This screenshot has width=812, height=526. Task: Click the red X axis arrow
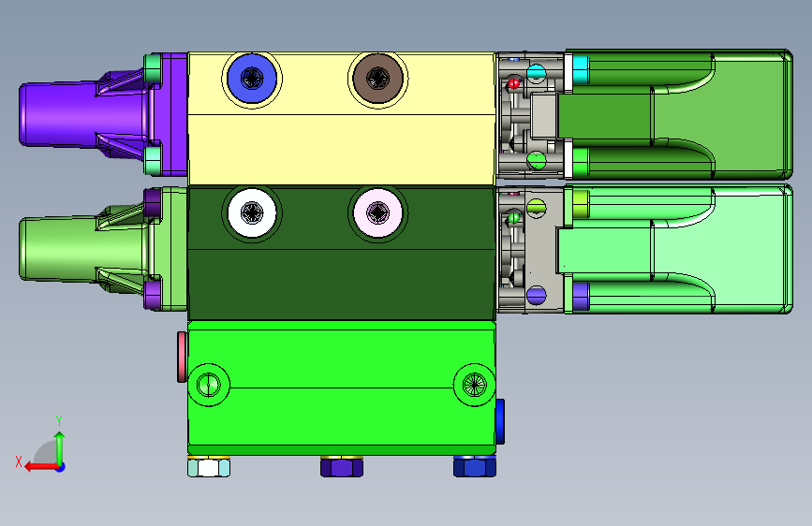(x=41, y=467)
